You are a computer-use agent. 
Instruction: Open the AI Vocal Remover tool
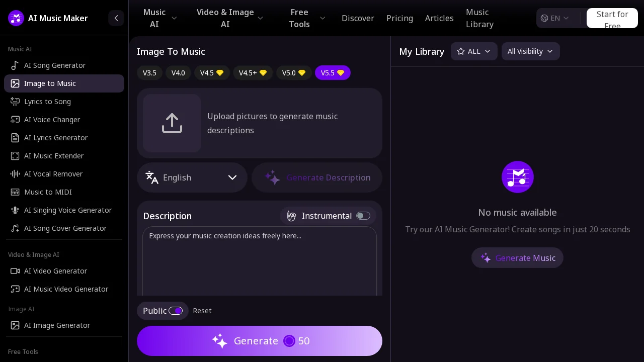click(53, 174)
